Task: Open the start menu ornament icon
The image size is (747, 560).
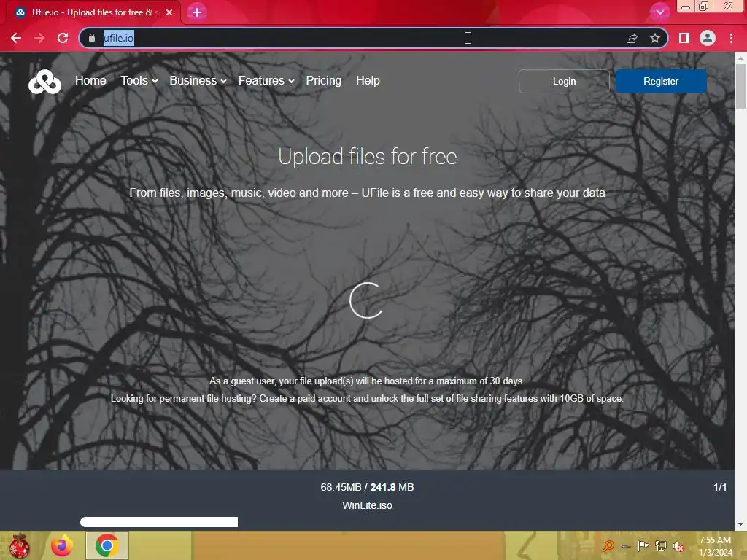Action: pos(19,545)
